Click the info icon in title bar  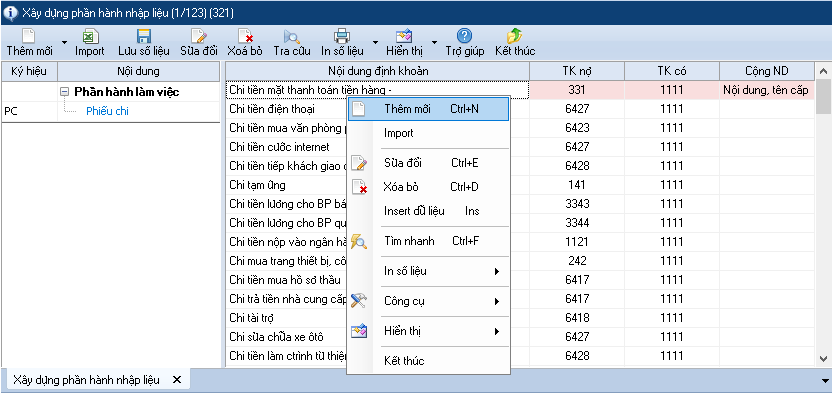[10, 12]
